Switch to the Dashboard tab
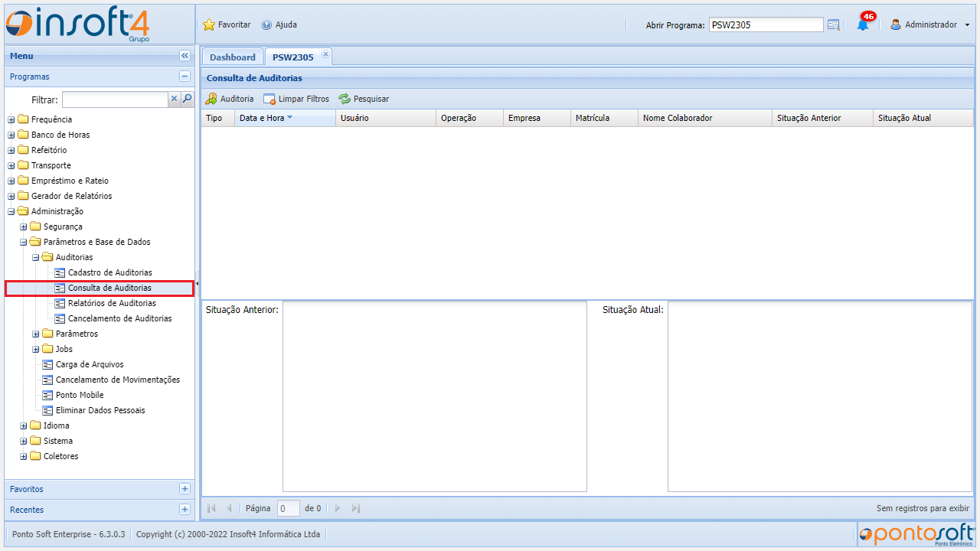This screenshot has height=551, width=980. pos(232,57)
